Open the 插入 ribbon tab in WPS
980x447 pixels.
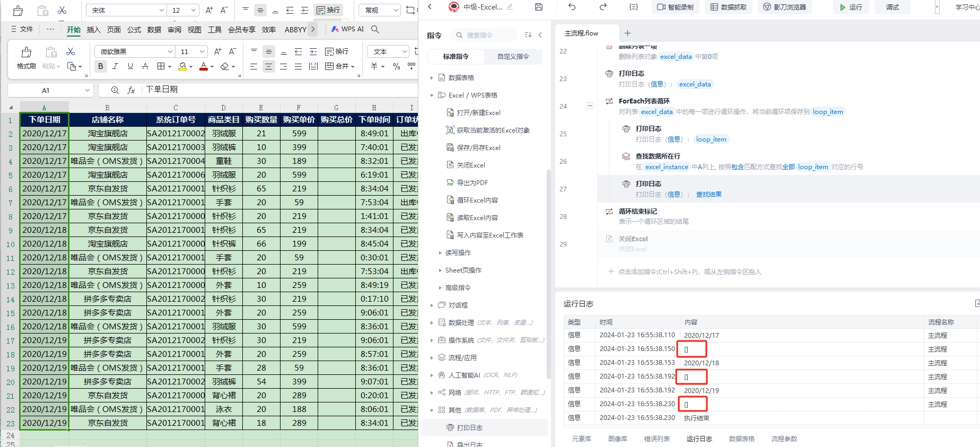[x=93, y=30]
